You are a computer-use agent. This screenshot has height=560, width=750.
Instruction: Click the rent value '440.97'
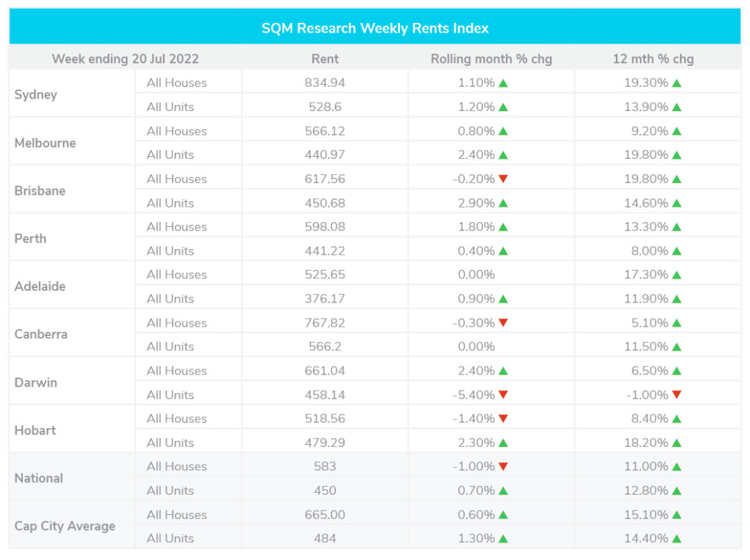point(325,155)
